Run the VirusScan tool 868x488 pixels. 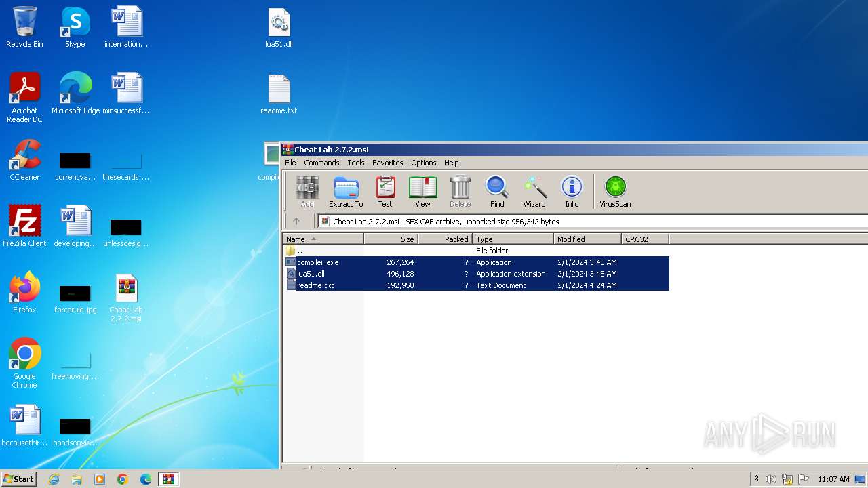615,192
